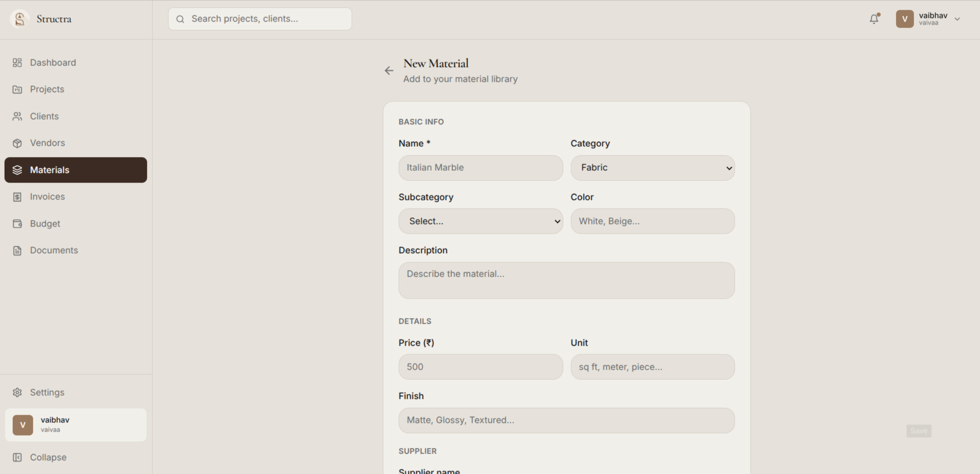Screen dimensions: 980x474
Task: Click the Budget wallet icon
Action: [x=17, y=223]
